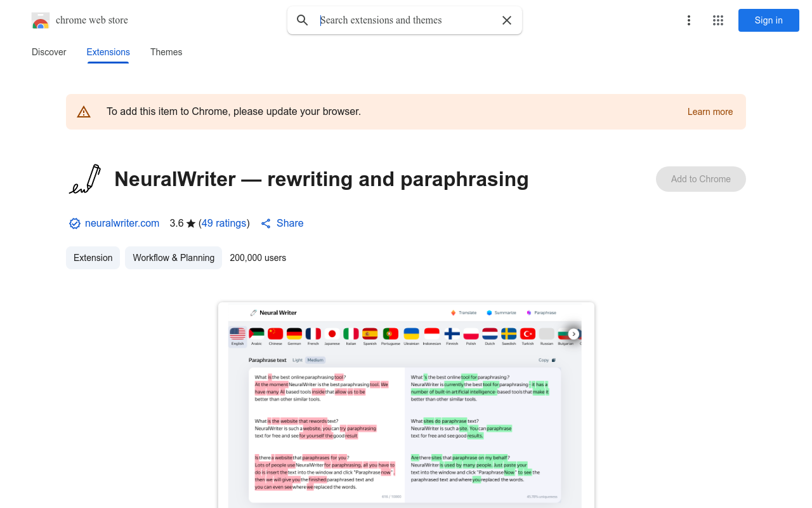The image size is (812, 508).
Task: Visit the neuralwriter.com link
Action: (122, 224)
